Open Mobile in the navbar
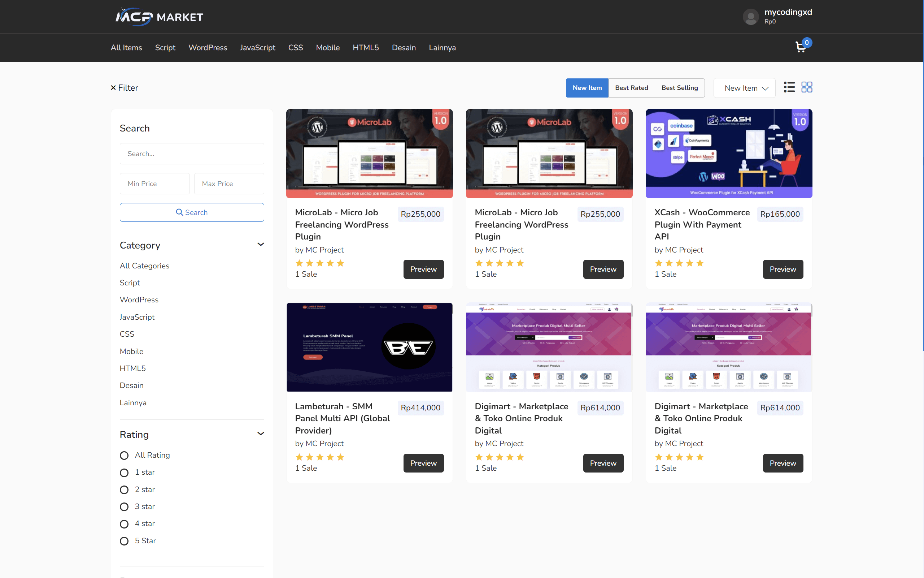Screen dimensions: 924x578 pyautogui.click(x=328, y=47)
